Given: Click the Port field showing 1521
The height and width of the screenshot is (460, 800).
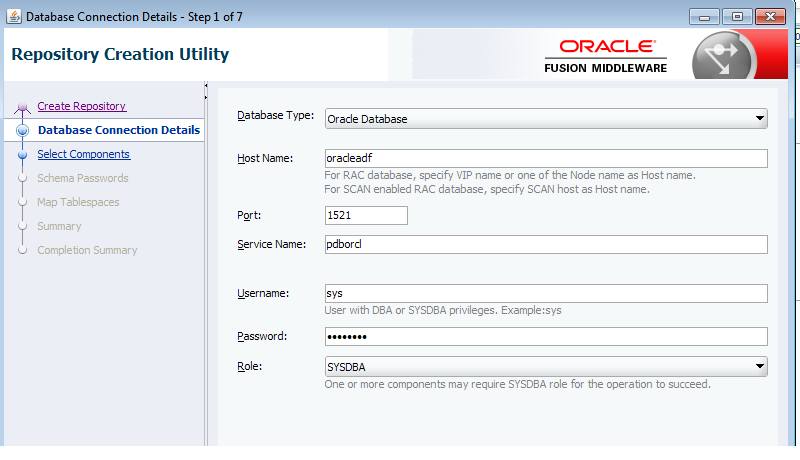Looking at the screenshot, I should click(366, 215).
